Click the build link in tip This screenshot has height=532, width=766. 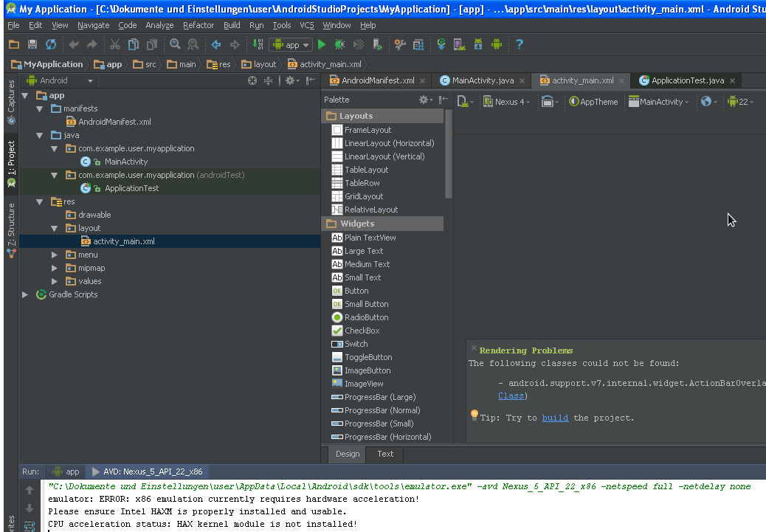[x=555, y=418]
